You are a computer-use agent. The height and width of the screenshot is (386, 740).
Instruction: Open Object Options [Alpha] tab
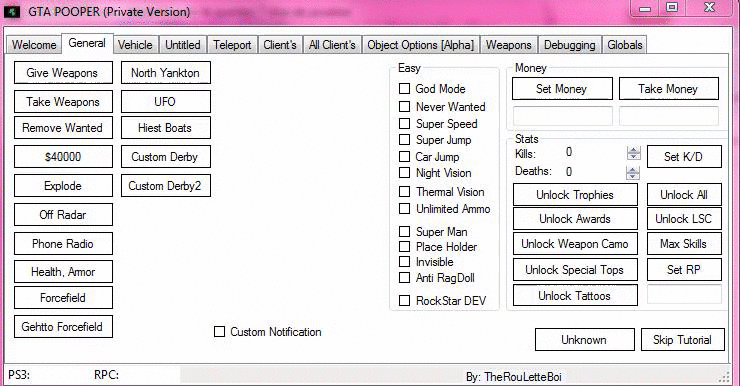coord(420,45)
